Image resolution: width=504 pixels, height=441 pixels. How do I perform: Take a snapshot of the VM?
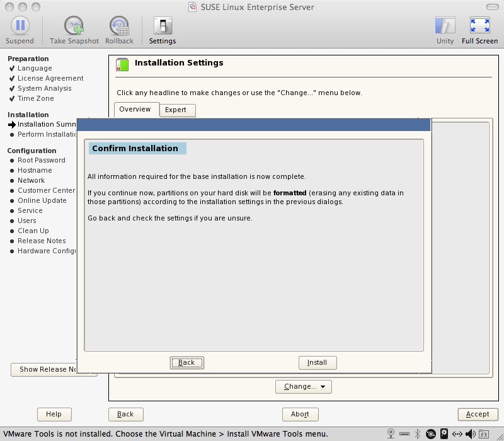pos(74,30)
